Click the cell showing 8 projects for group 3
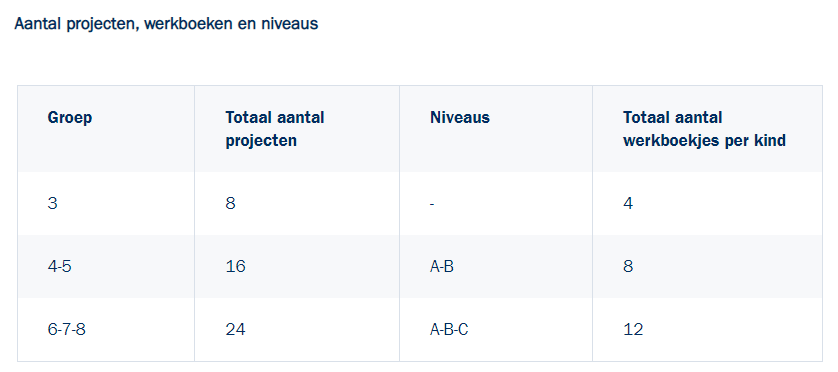Viewport: 838px width, 372px height. [297, 204]
